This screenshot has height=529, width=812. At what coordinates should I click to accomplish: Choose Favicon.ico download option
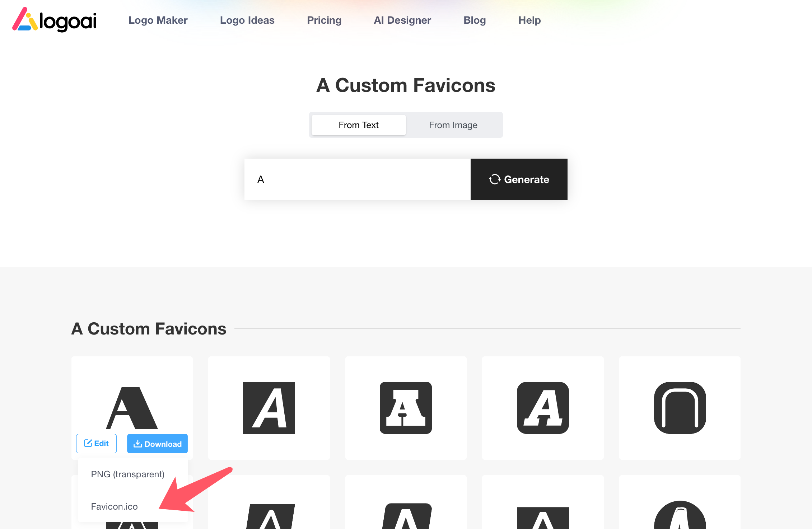click(115, 506)
